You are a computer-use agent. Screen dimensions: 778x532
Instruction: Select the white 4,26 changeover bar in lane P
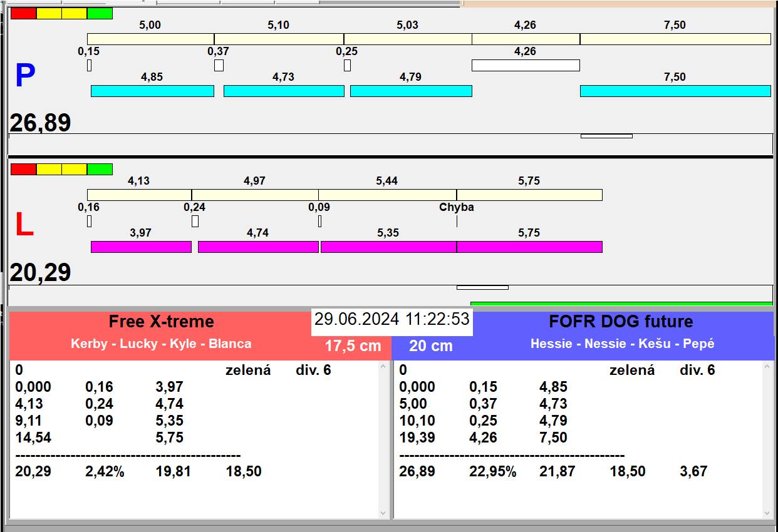click(x=526, y=65)
